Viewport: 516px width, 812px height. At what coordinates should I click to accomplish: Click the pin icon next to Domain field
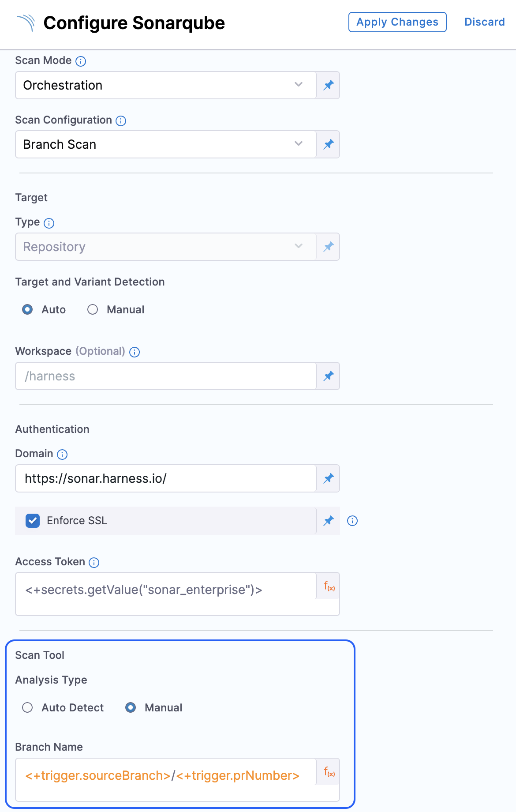329,478
